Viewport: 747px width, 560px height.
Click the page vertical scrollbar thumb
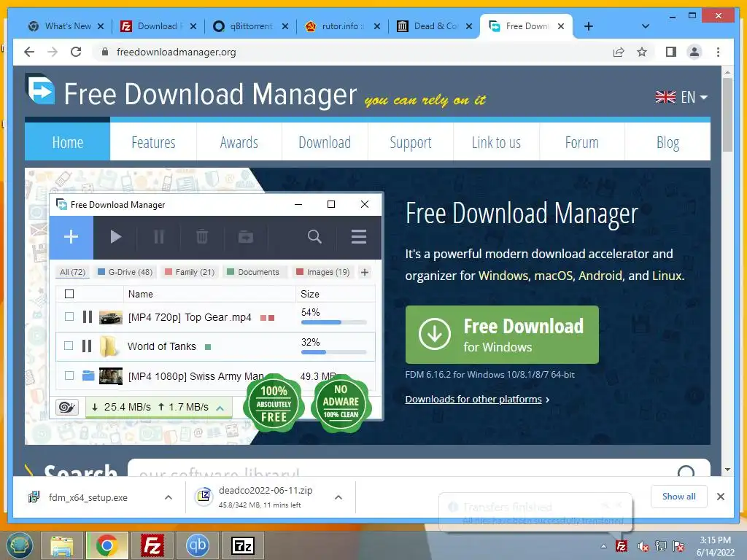(727, 114)
